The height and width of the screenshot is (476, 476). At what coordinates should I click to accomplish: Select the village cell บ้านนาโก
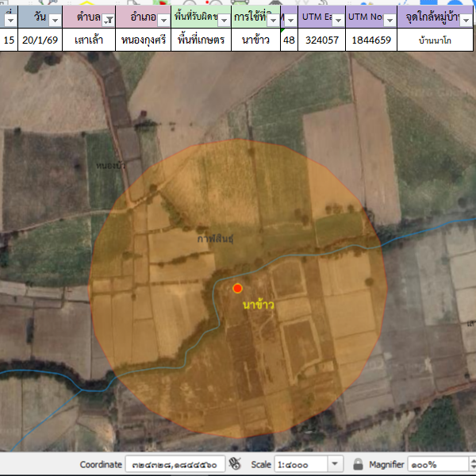point(436,40)
